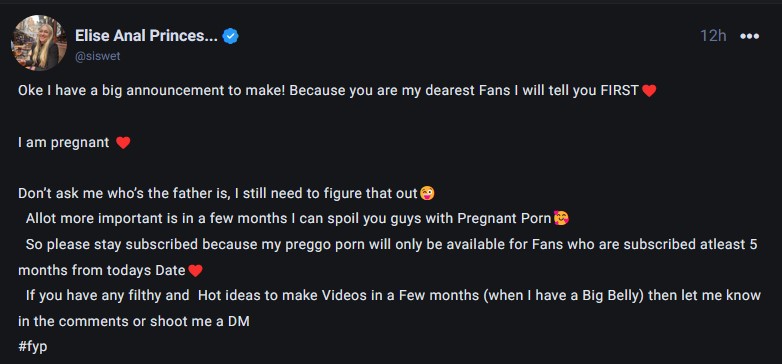Image resolution: width=782 pixels, height=364 pixels.
Task: Open the Elise display name profile link
Action: (146, 35)
